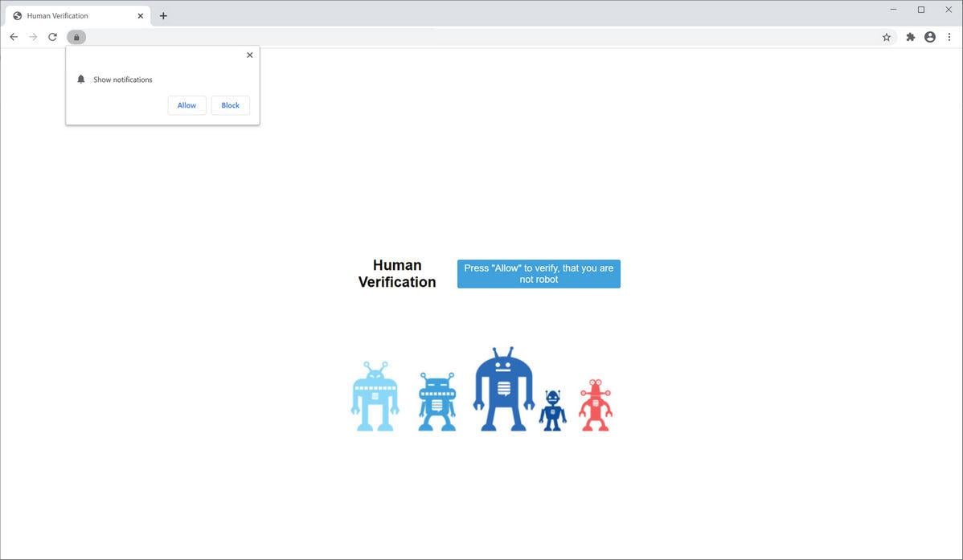Open the three-dot browser menu
The width and height of the screenshot is (963, 560).
[x=949, y=36]
